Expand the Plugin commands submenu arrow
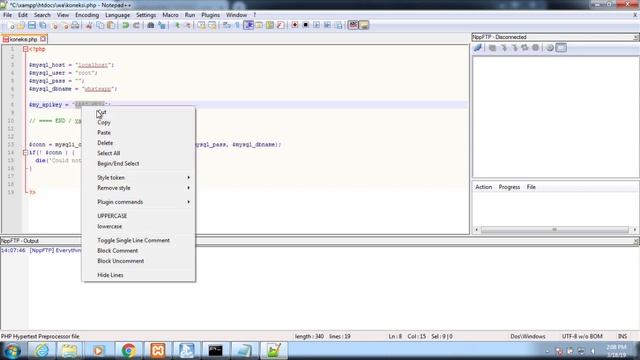The image size is (640, 360). [189, 202]
